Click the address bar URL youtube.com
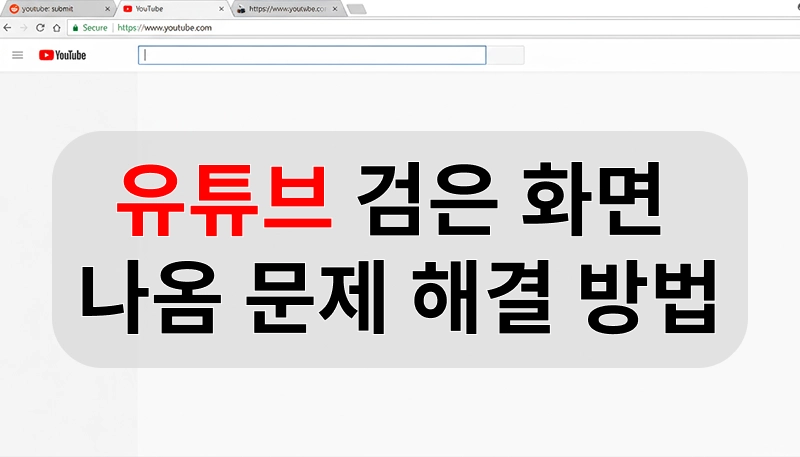The image size is (800, 457). [164, 28]
